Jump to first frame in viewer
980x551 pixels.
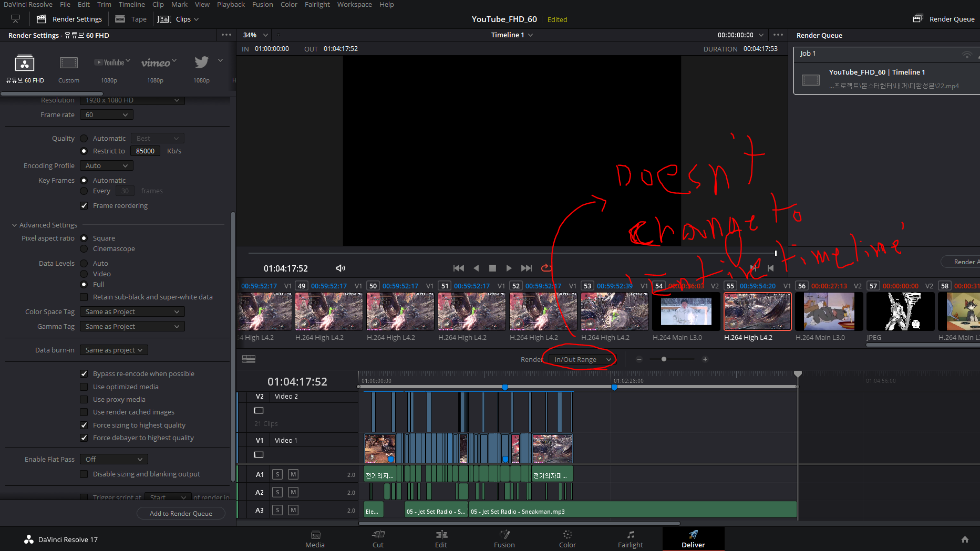[459, 268]
